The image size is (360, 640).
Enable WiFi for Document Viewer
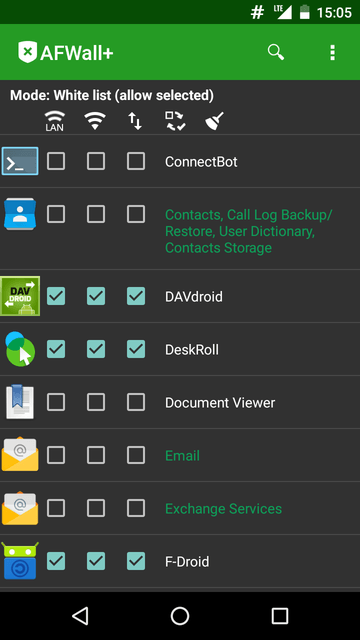(x=96, y=402)
